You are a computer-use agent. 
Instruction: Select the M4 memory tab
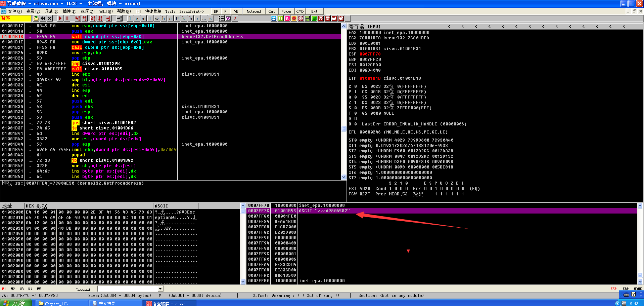click(x=30, y=289)
